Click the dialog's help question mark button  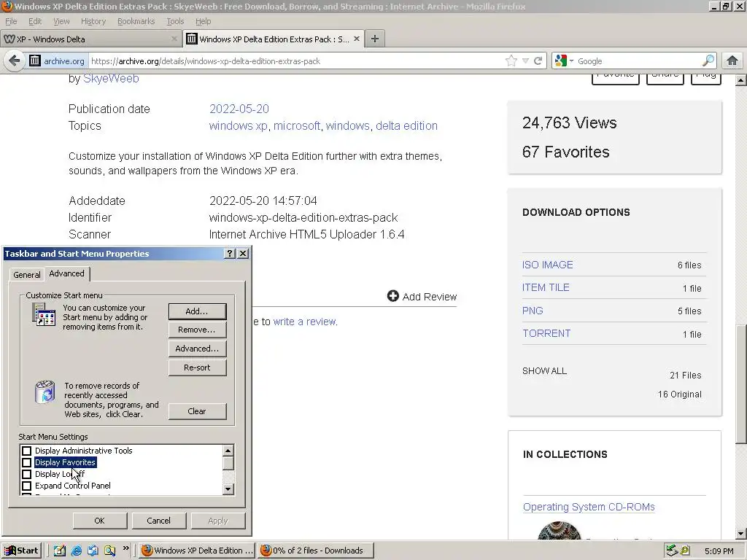coord(230,253)
